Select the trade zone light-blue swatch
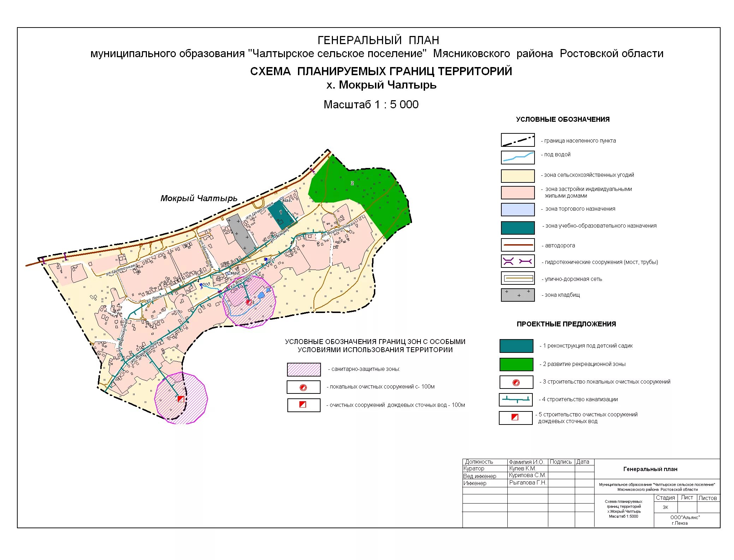Screen dimensions: 734x560 518,209
